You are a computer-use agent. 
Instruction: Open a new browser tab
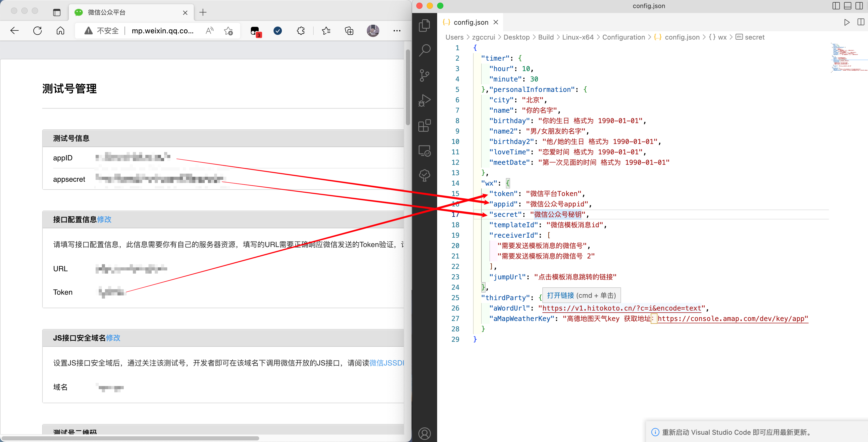pos(203,12)
